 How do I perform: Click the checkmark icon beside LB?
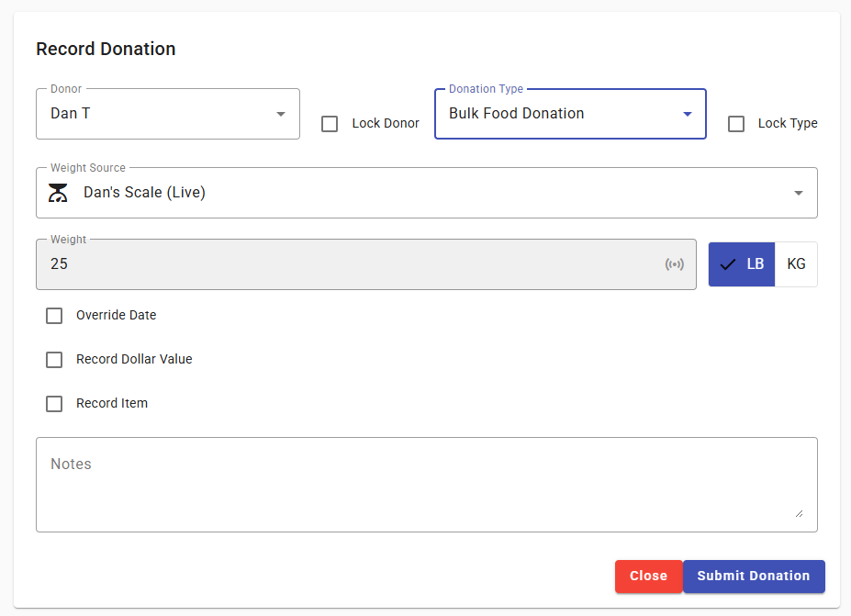(x=728, y=264)
